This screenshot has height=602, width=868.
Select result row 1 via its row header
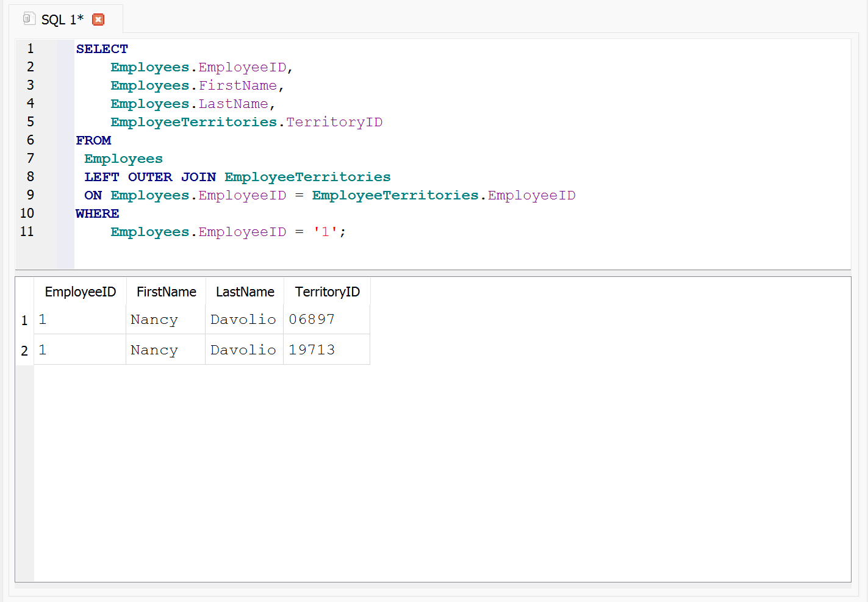[24, 320]
